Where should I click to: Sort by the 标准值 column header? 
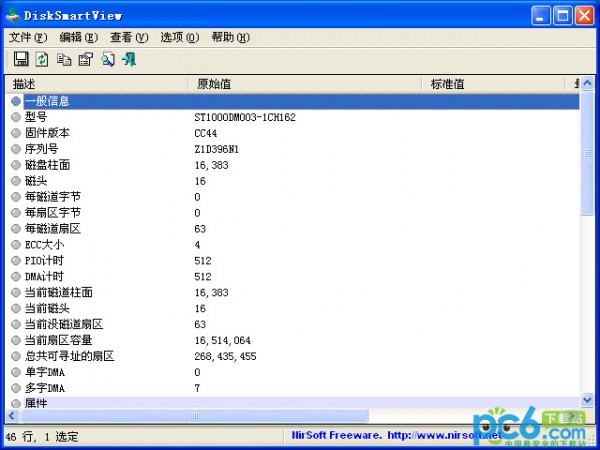point(493,84)
